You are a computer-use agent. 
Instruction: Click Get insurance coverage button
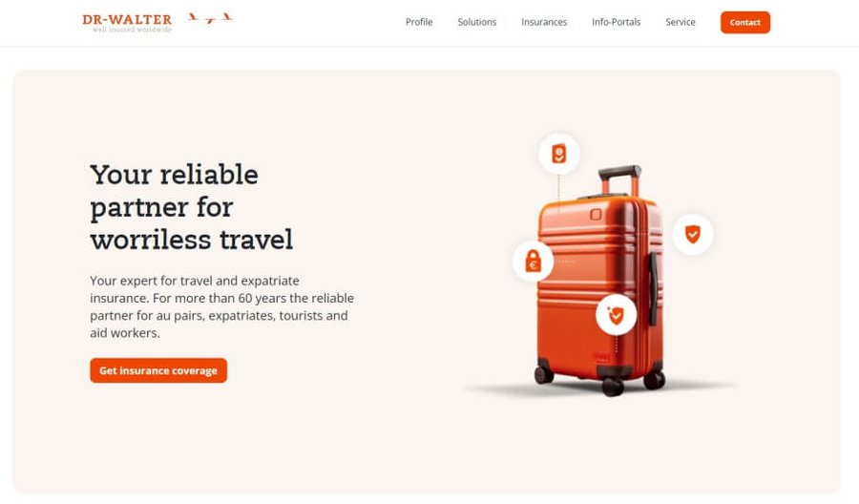pyautogui.click(x=158, y=370)
